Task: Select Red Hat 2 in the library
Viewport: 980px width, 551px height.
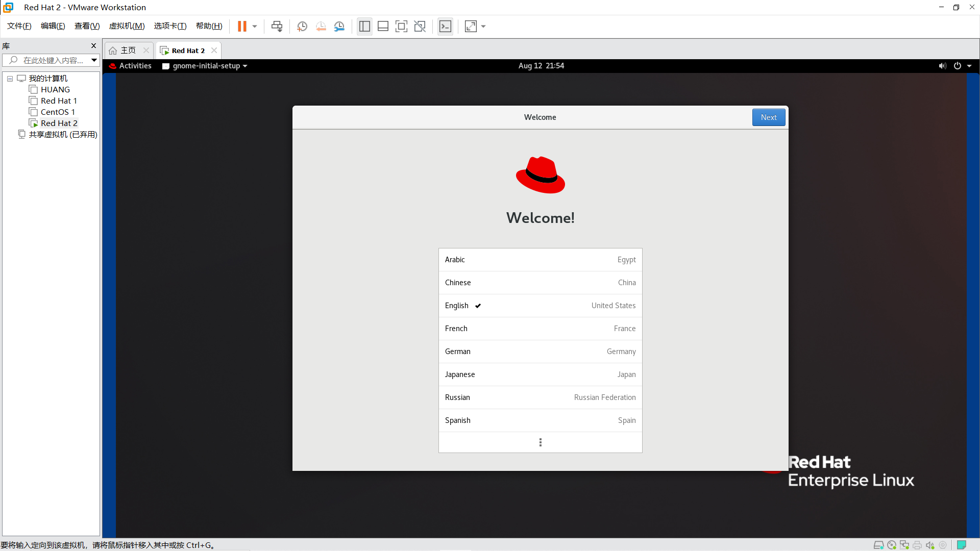Action: (59, 123)
